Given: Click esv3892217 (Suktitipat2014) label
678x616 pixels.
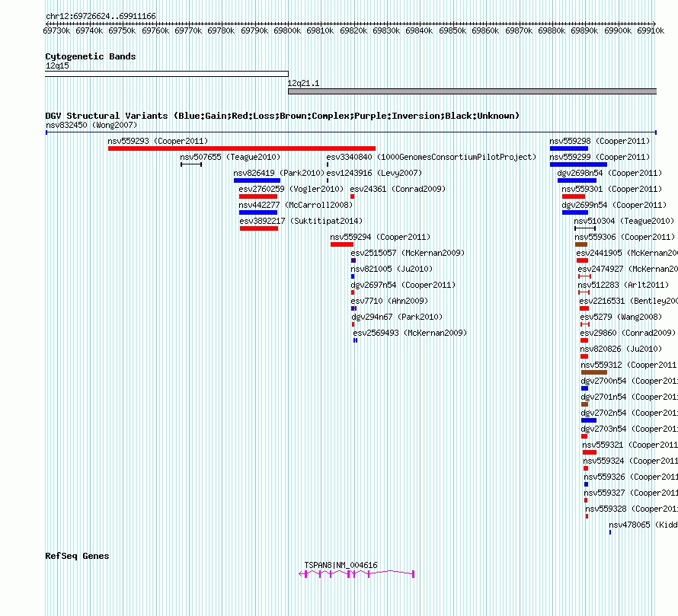Looking at the screenshot, I should pos(301,221).
